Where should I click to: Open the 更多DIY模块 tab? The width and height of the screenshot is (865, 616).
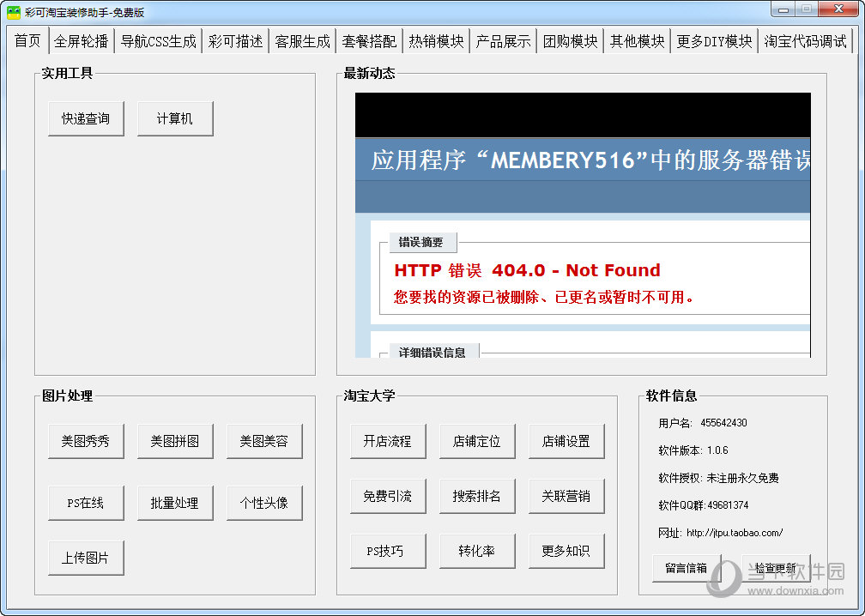714,41
